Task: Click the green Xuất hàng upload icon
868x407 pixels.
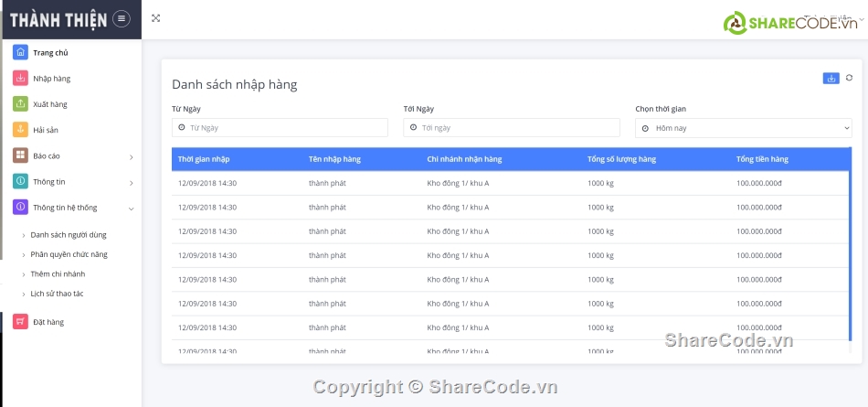Action: click(x=20, y=104)
